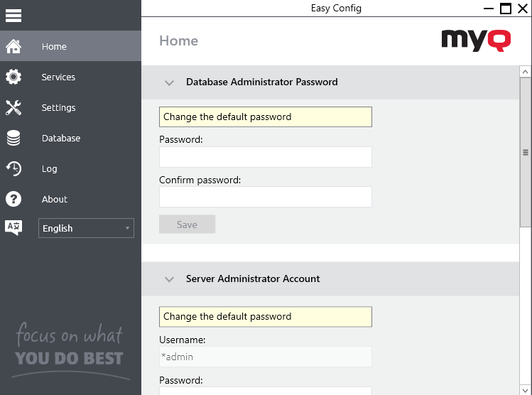Click the Log history clock icon
532x395 pixels.
coord(13,169)
